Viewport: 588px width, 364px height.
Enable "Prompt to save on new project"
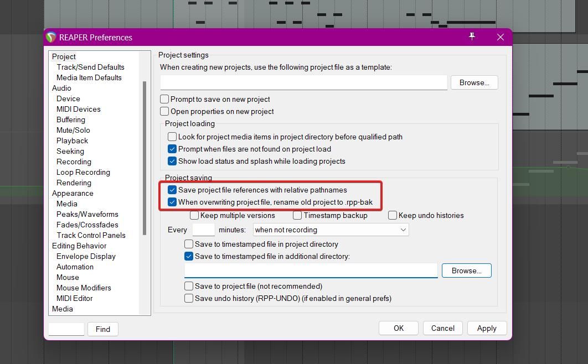point(164,99)
